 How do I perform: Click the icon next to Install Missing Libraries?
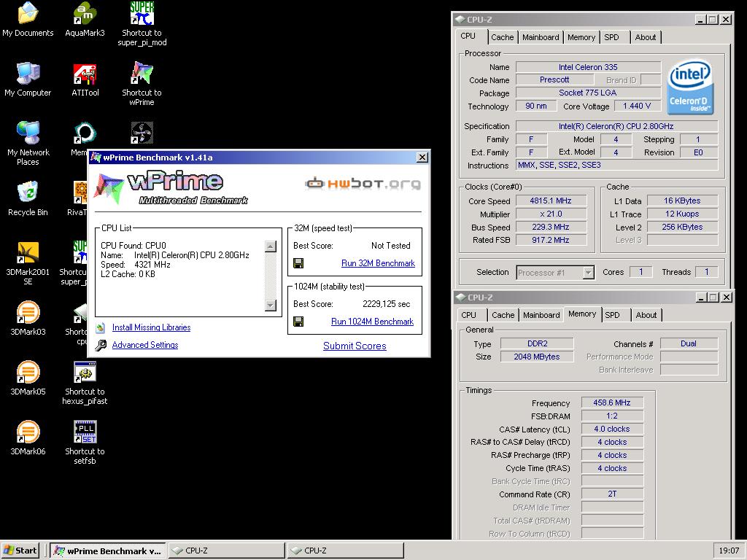tap(100, 327)
